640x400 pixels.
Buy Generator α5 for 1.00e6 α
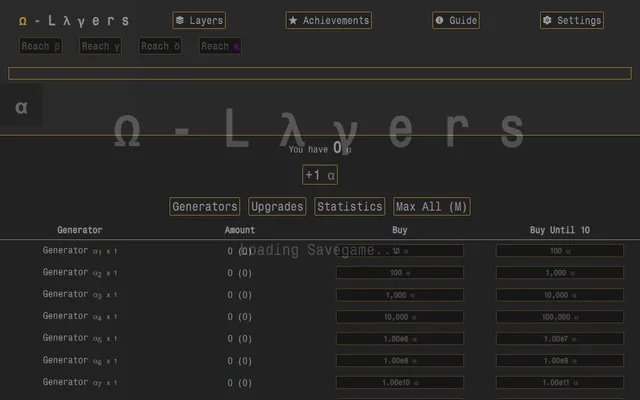tap(400, 339)
